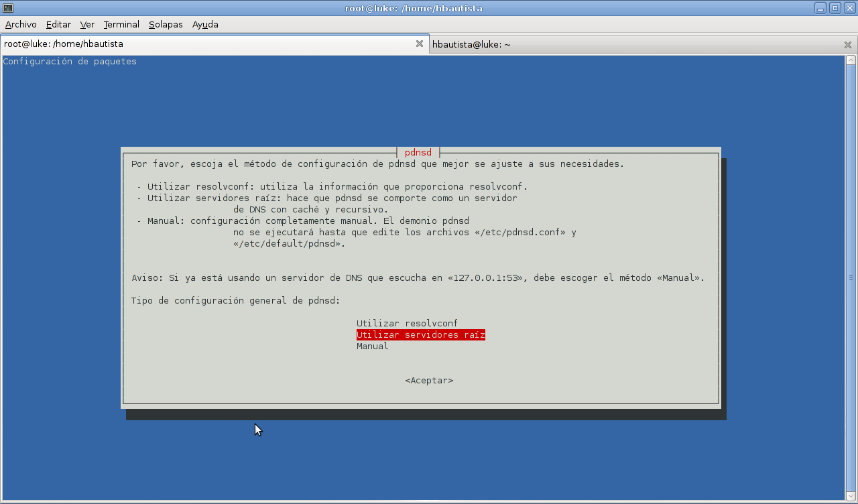Click the Aceptar button
The width and height of the screenshot is (858, 504).
coord(429,380)
